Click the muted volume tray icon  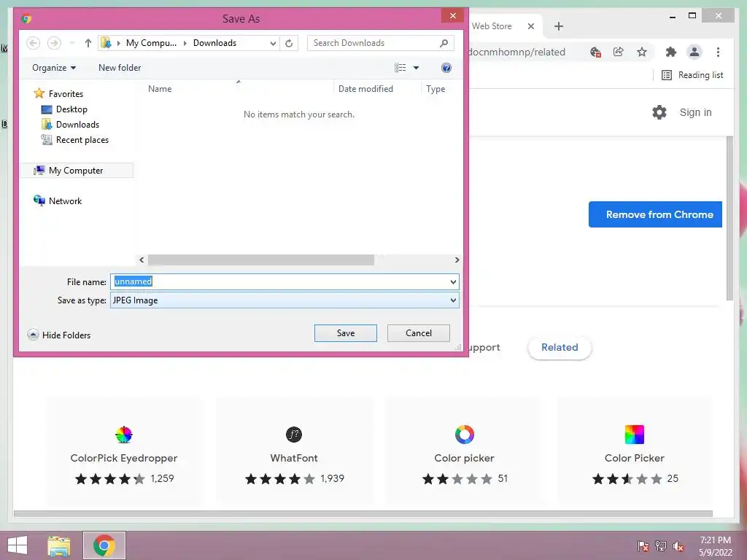[x=678, y=545]
